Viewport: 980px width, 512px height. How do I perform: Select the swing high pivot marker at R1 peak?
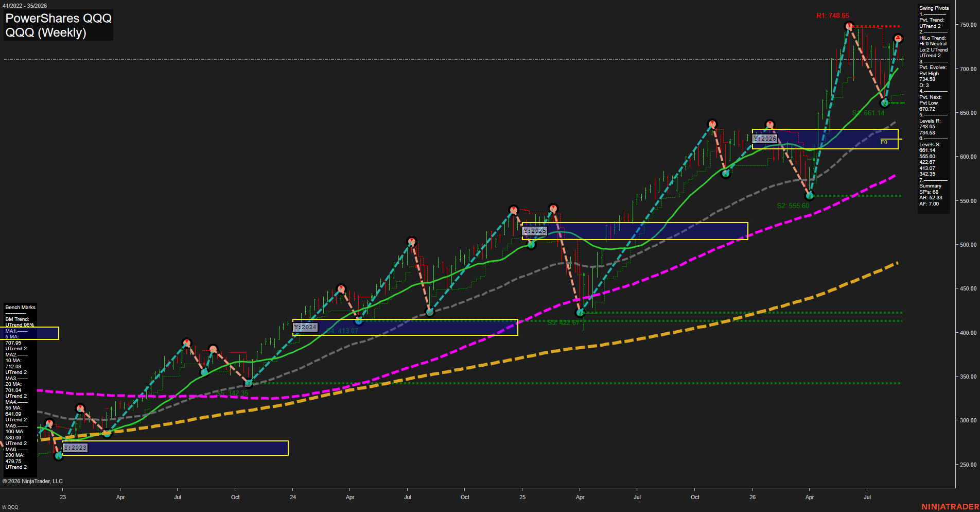pos(849,26)
